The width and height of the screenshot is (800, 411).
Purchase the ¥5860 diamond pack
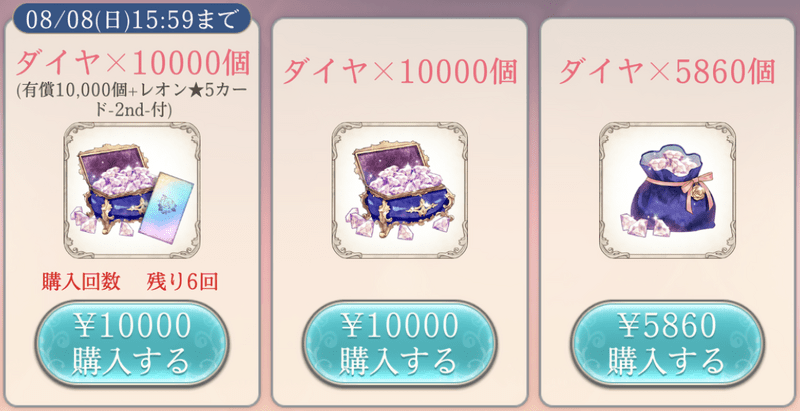coord(667,344)
